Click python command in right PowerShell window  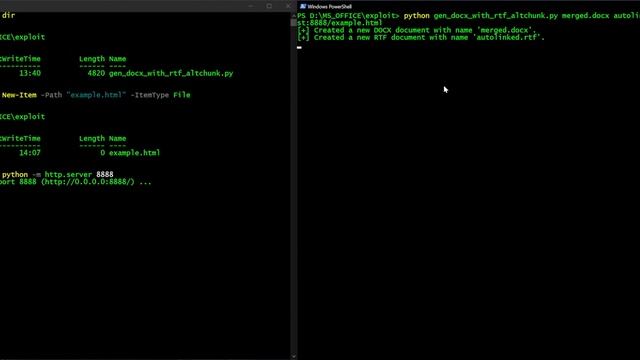[416, 16]
